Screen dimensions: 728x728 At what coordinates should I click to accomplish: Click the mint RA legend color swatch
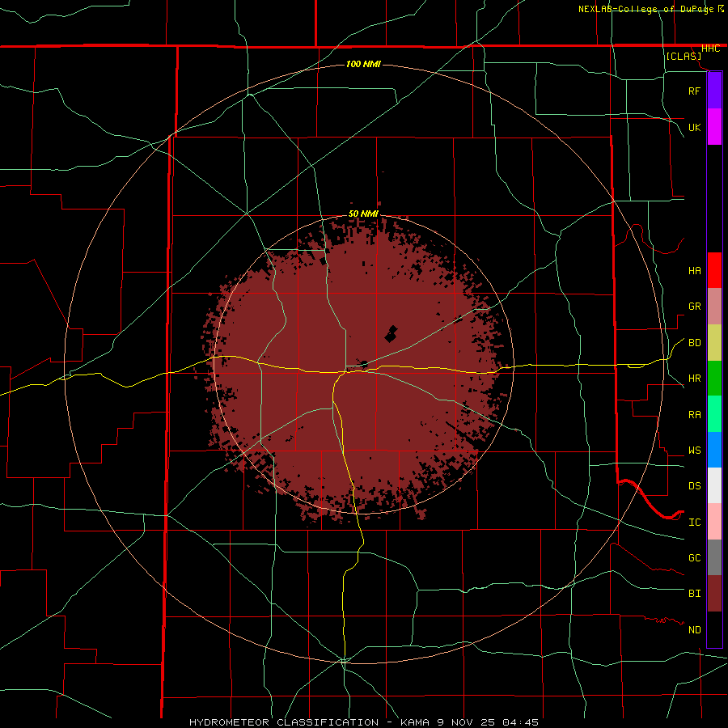(714, 414)
